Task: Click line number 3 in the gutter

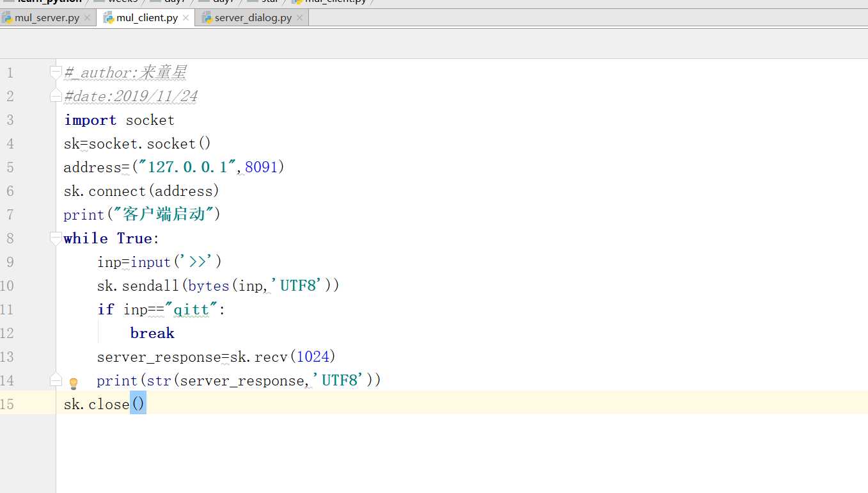Action: pyautogui.click(x=10, y=120)
